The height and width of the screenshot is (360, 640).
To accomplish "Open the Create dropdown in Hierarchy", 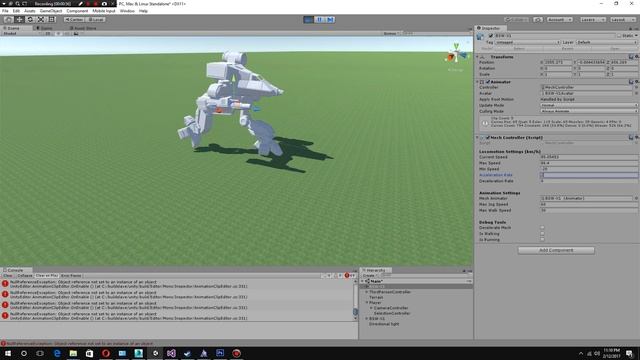I will (369, 276).
